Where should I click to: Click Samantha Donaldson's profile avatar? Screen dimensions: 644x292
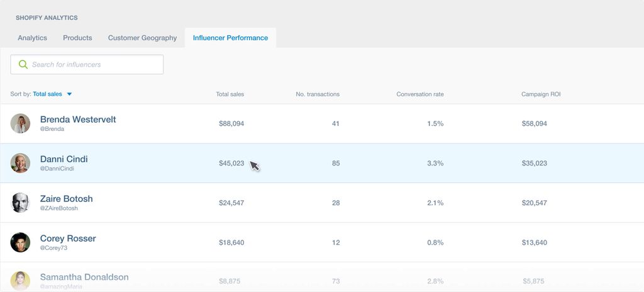tap(20, 281)
